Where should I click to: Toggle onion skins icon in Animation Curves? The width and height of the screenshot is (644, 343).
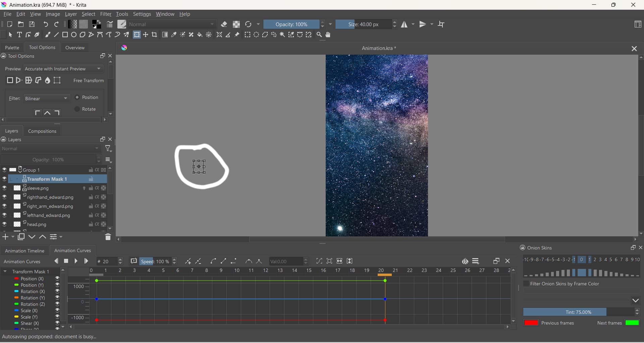pos(465,262)
